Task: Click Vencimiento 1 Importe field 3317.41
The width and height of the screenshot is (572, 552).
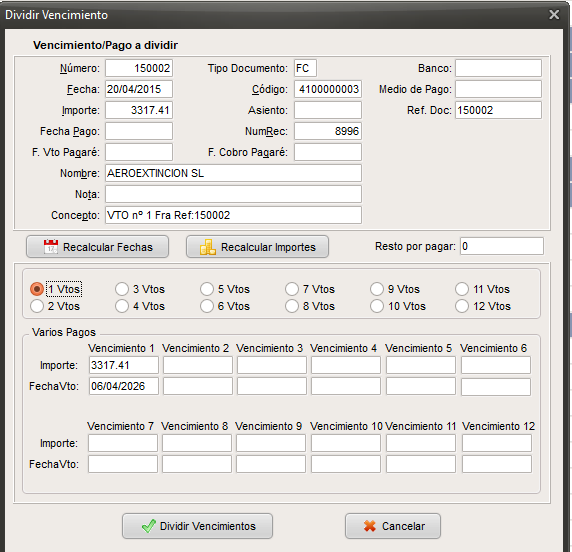Action: coord(124,365)
